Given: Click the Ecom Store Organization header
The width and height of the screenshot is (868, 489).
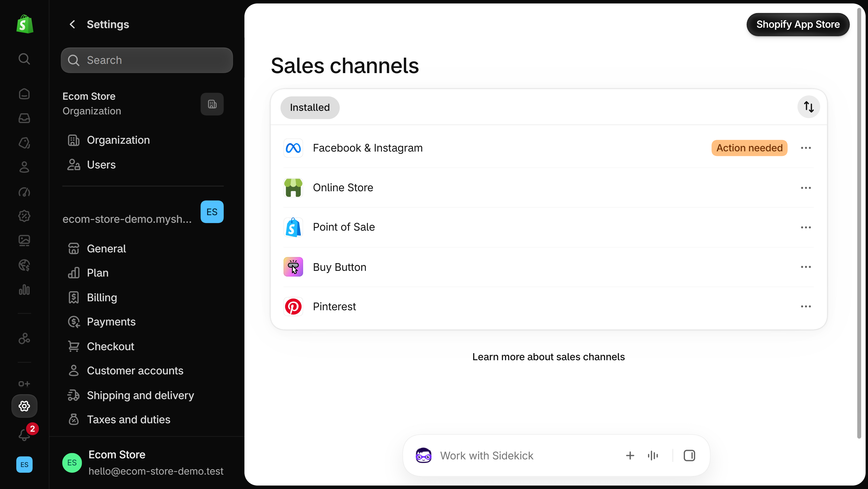Looking at the screenshot, I should pyautogui.click(x=92, y=104).
